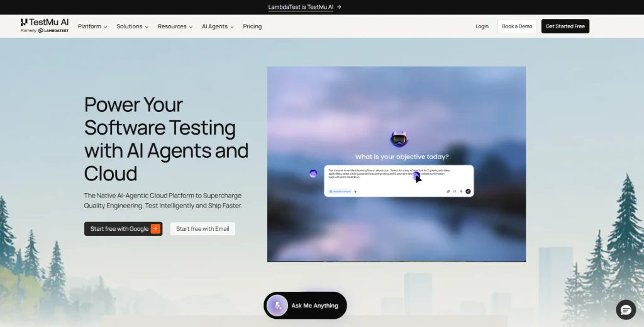The height and width of the screenshot is (327, 644).
Task: Expand the AI Agents menu chevron
Action: pos(231,26)
